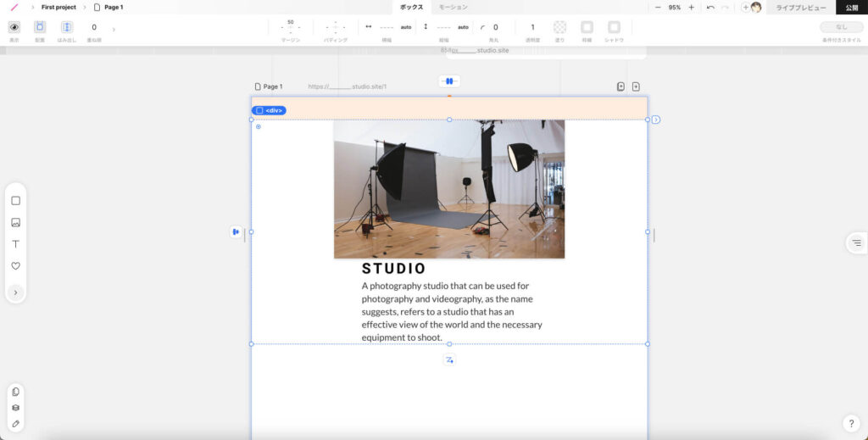Select the Text tool in left panel
The height and width of the screenshot is (440, 868).
click(x=15, y=244)
